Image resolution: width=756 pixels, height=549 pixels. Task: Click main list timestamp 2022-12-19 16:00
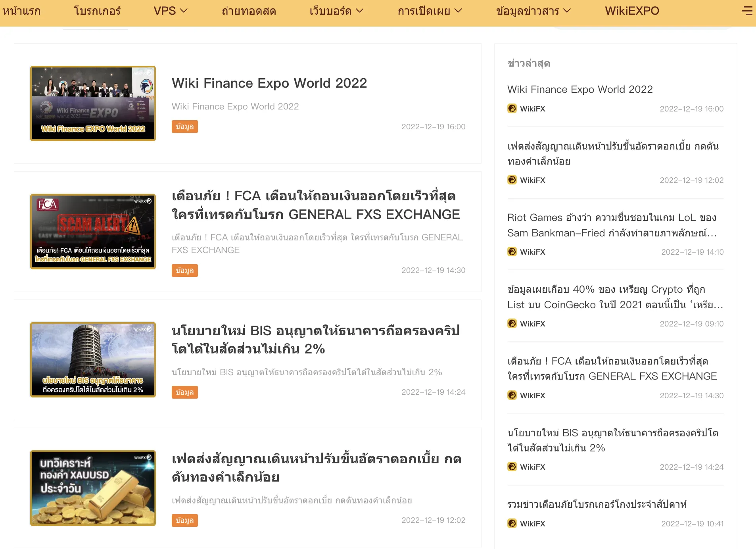[434, 127]
